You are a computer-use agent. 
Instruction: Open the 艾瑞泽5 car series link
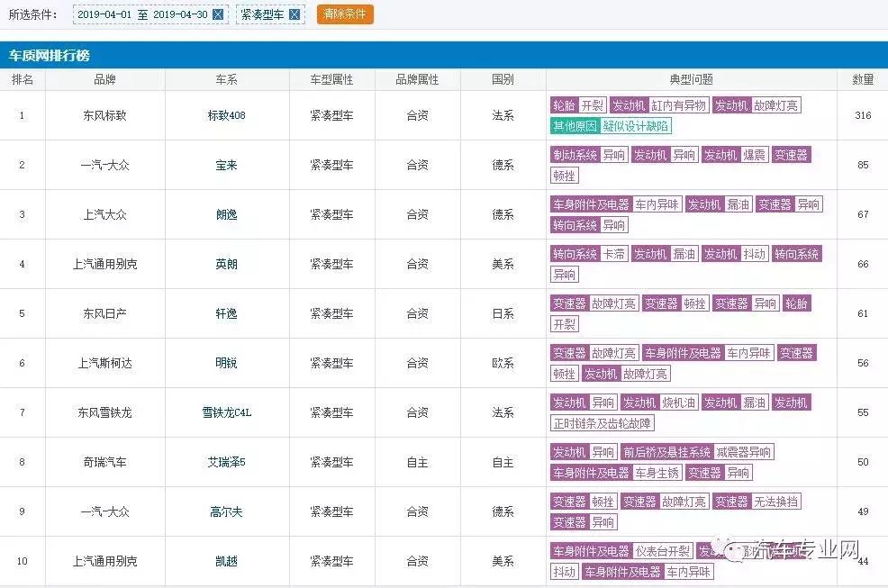tap(227, 462)
